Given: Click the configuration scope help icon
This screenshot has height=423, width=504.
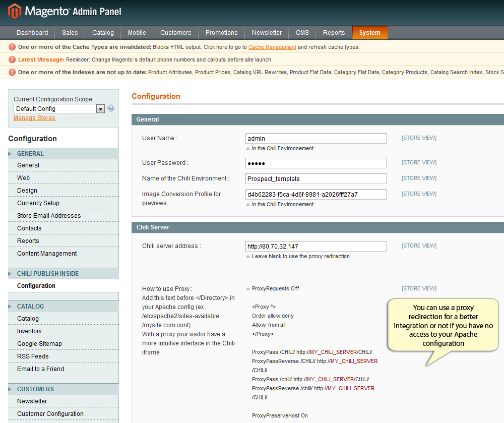Looking at the screenshot, I should (x=111, y=108).
